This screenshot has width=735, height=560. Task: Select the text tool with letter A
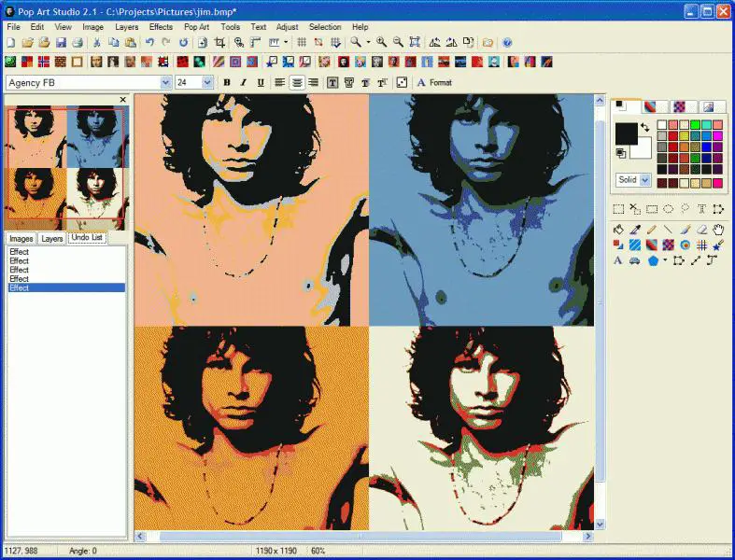click(x=618, y=260)
